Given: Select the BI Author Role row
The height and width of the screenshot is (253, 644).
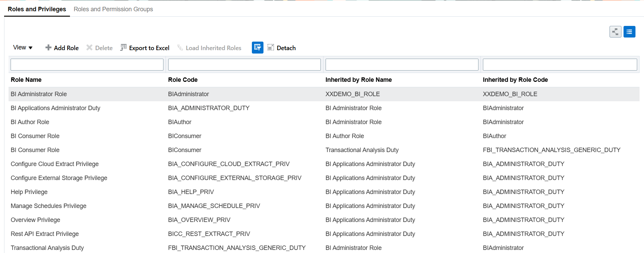Looking at the screenshot, I should tap(30, 122).
